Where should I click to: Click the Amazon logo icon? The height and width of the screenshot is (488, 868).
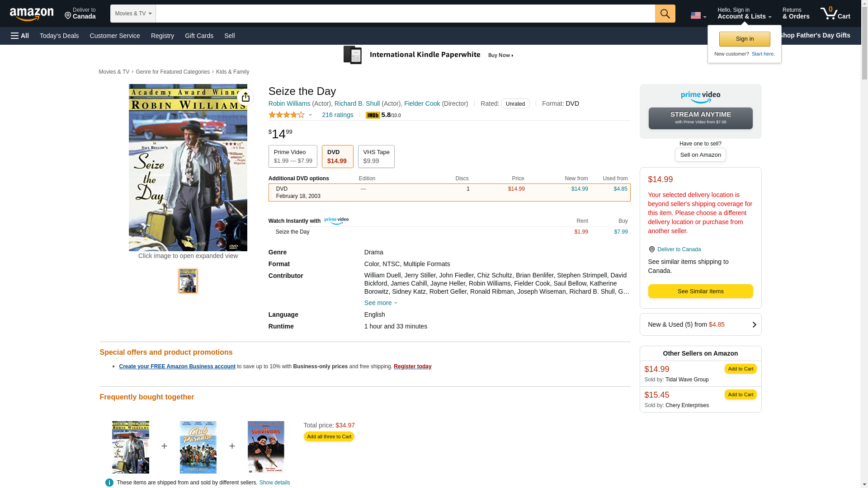pos(32,14)
